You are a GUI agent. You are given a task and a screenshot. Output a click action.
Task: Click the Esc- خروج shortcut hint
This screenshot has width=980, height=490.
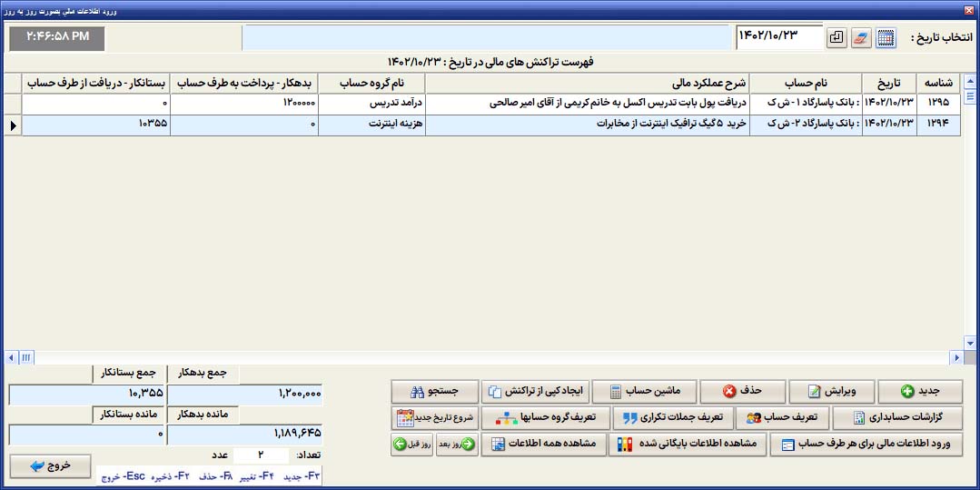124,477
